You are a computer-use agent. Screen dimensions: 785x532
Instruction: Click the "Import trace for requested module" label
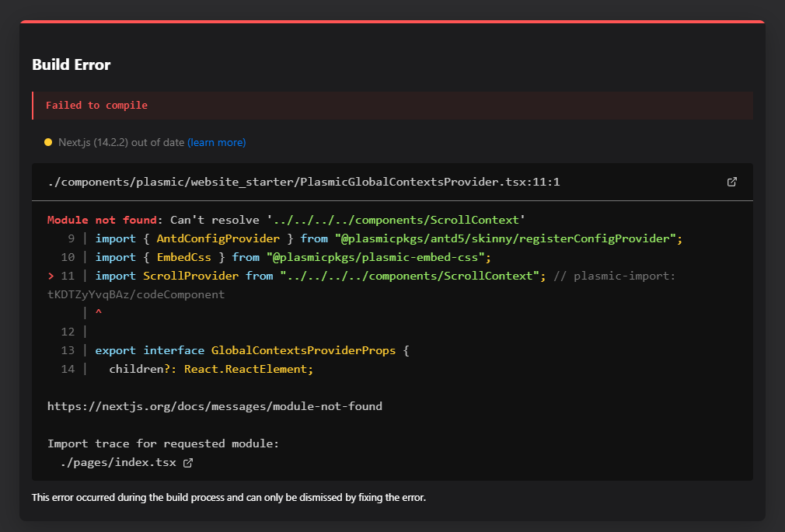pos(162,443)
